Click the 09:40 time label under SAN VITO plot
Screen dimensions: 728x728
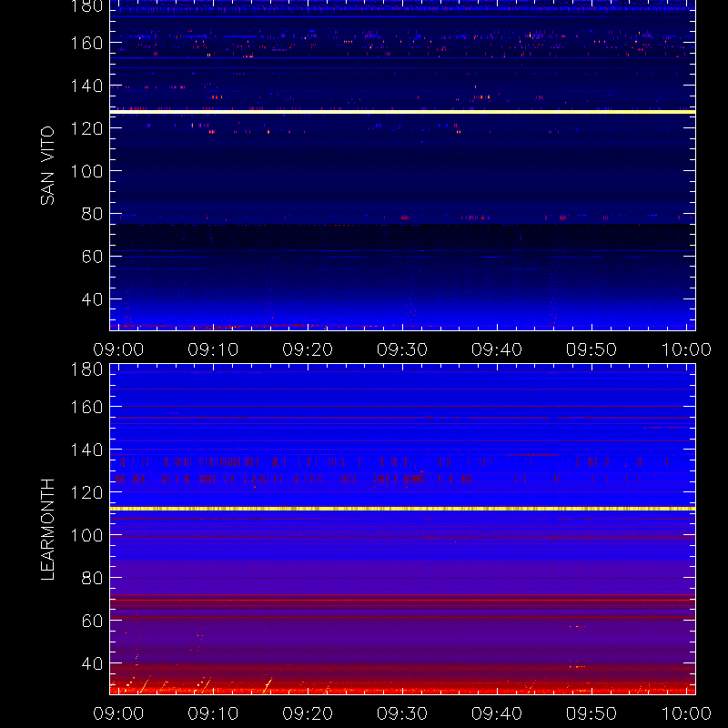(497, 349)
